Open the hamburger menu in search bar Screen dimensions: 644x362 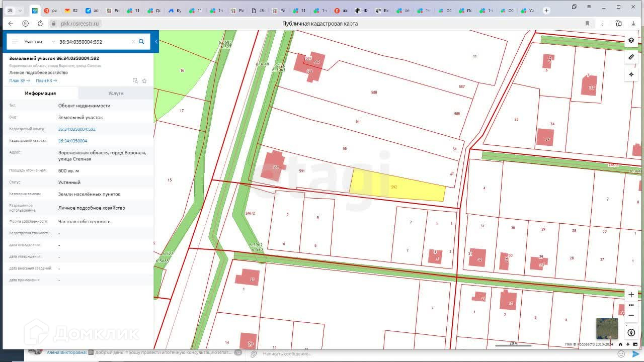15,42
